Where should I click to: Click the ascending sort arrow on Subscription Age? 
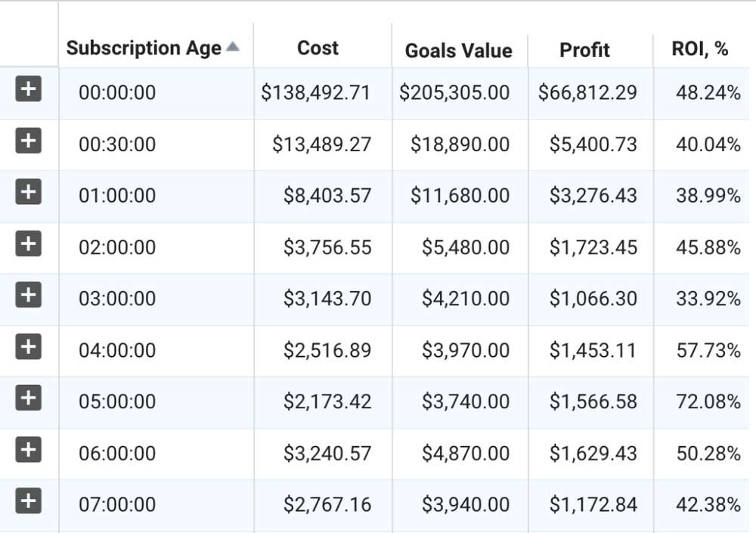(233, 47)
